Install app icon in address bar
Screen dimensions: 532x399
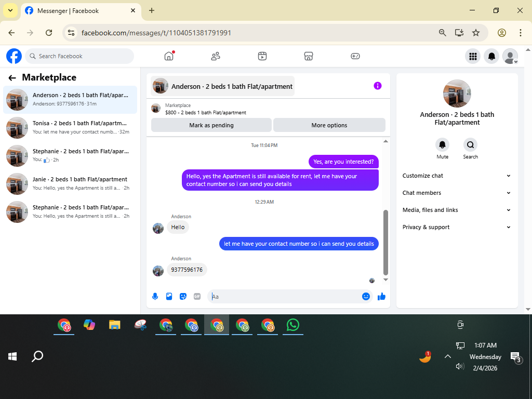tap(459, 33)
